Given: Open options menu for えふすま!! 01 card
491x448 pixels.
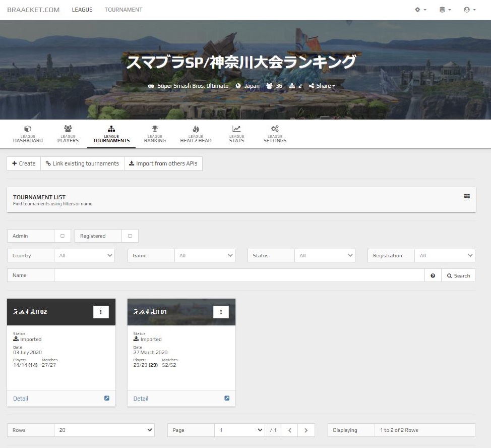Looking at the screenshot, I should (x=221, y=312).
